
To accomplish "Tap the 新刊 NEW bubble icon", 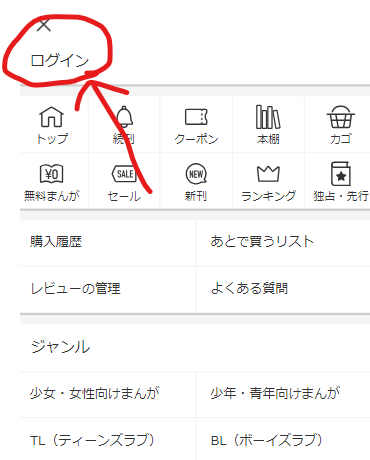I will click(196, 174).
